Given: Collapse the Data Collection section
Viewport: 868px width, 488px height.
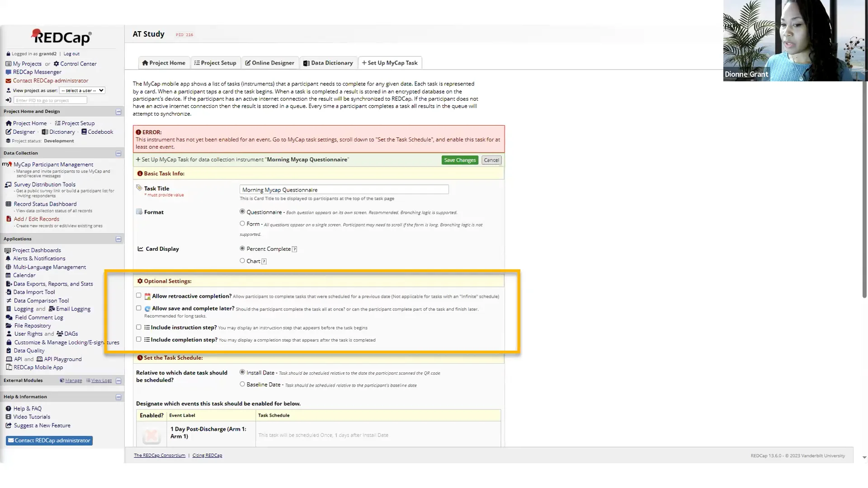Looking at the screenshot, I should (118, 153).
